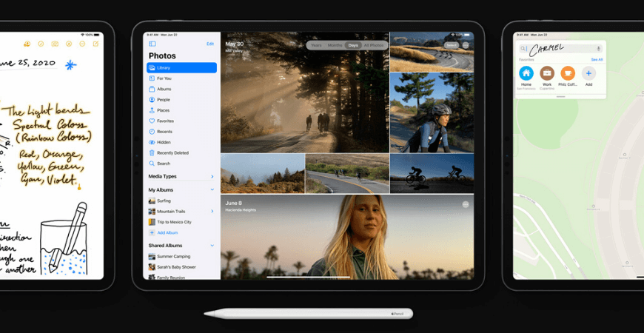This screenshot has height=333, width=644.
Task: Tap the microphone icon in Maps search
Action: (598, 49)
